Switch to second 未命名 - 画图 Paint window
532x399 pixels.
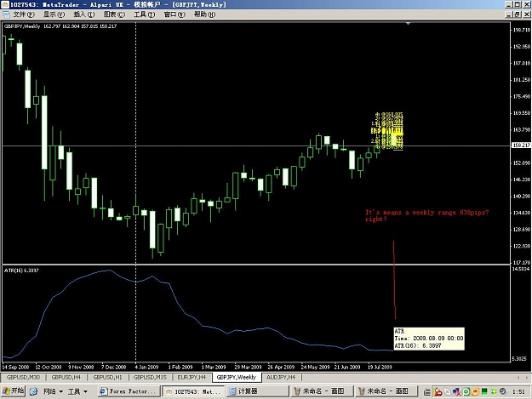point(386,391)
